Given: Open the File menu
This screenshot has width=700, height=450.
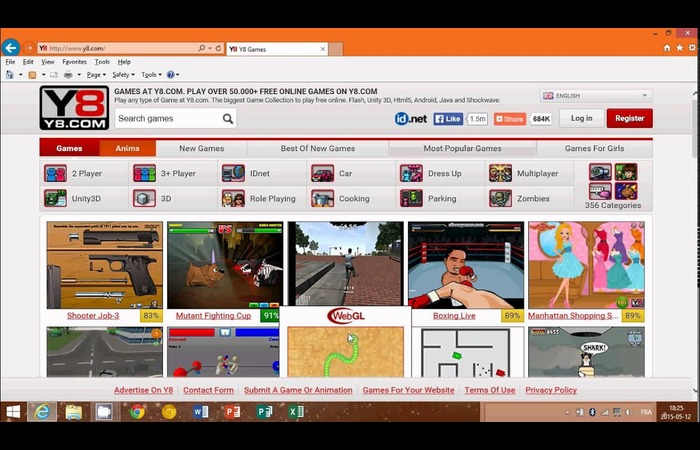Looking at the screenshot, I should tap(10, 62).
